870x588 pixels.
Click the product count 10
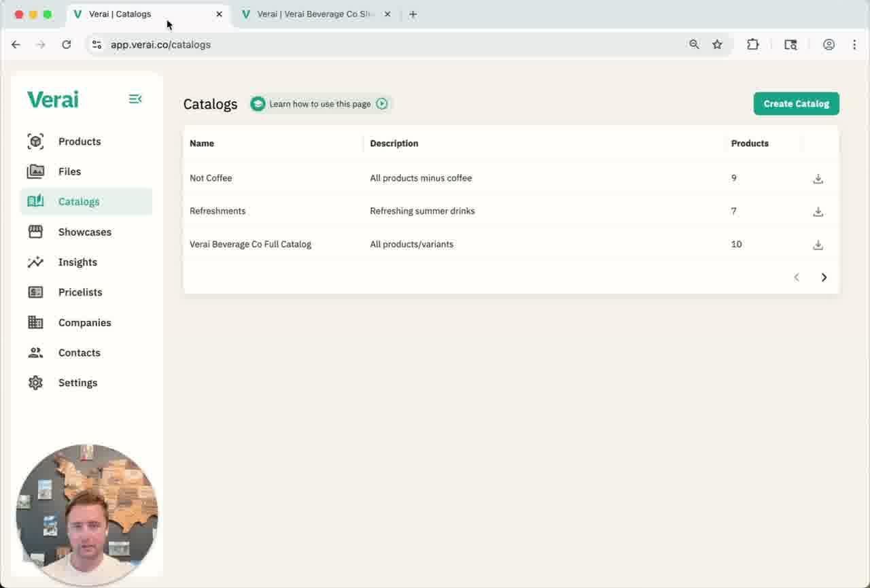point(736,244)
